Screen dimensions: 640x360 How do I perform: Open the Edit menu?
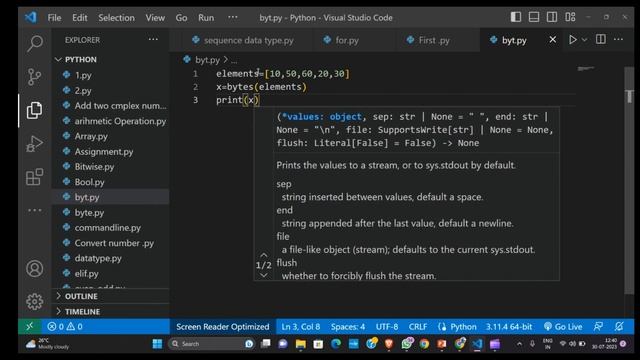coord(80,18)
